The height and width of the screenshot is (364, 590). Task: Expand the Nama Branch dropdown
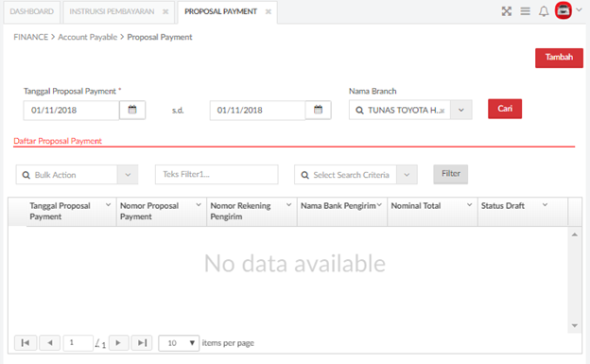click(x=461, y=111)
